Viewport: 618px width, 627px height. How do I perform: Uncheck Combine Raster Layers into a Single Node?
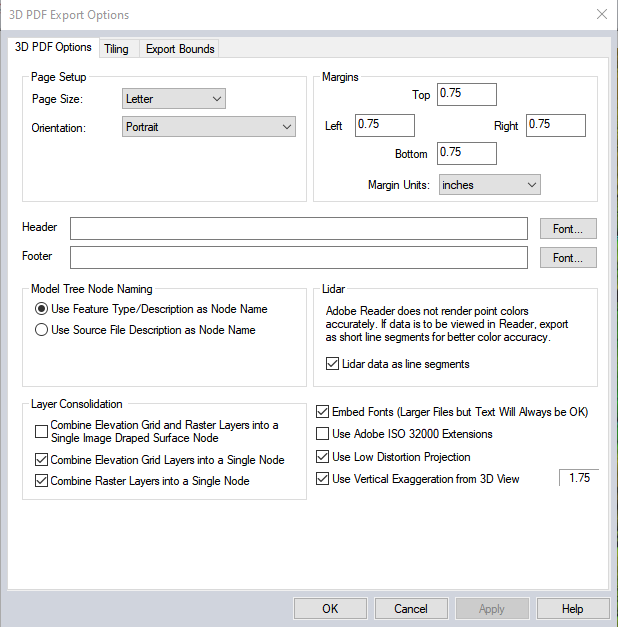(x=41, y=481)
